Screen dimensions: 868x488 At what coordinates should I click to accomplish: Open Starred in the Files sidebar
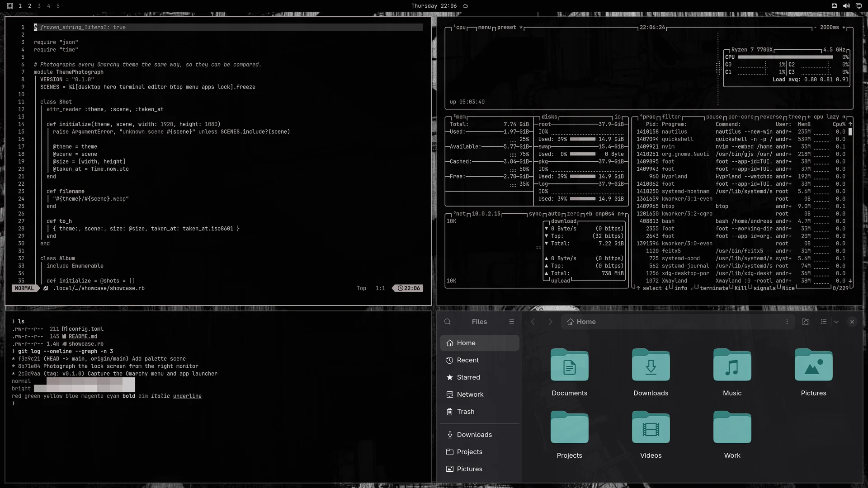coord(480,377)
